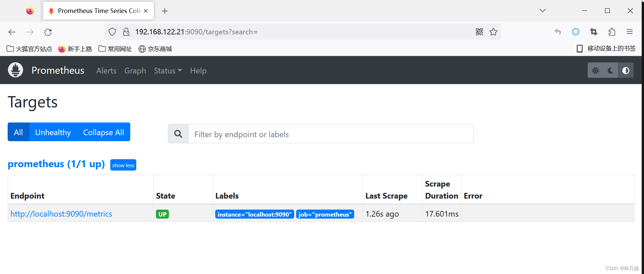The image size is (644, 274).
Task: Click the Prometheus brand title
Action: (58, 70)
